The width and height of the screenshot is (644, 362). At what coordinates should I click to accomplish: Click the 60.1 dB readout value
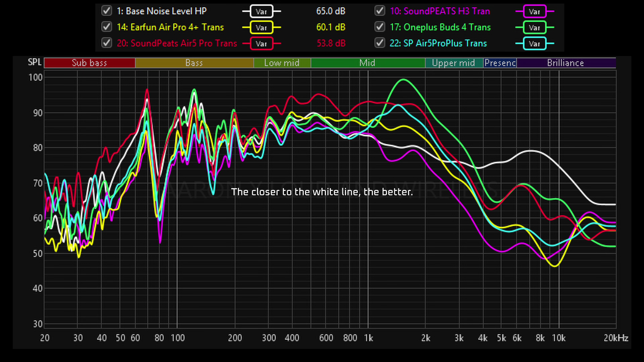pos(331,27)
